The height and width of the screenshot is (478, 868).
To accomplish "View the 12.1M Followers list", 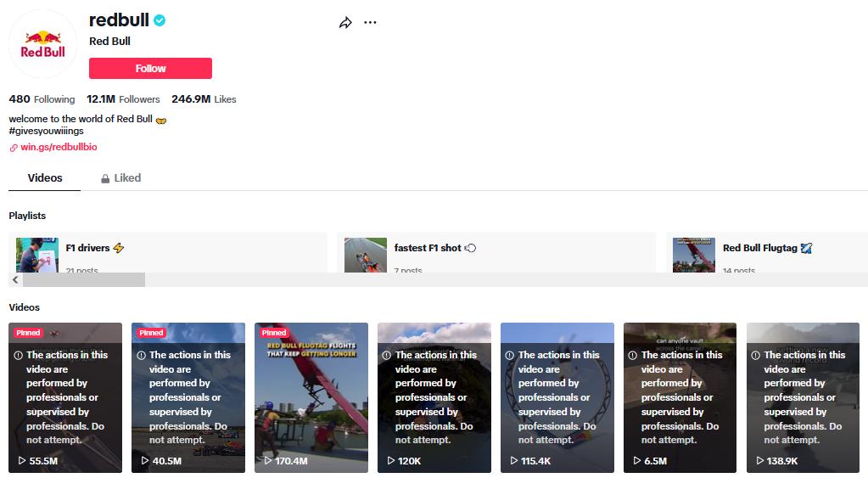I will (x=123, y=99).
